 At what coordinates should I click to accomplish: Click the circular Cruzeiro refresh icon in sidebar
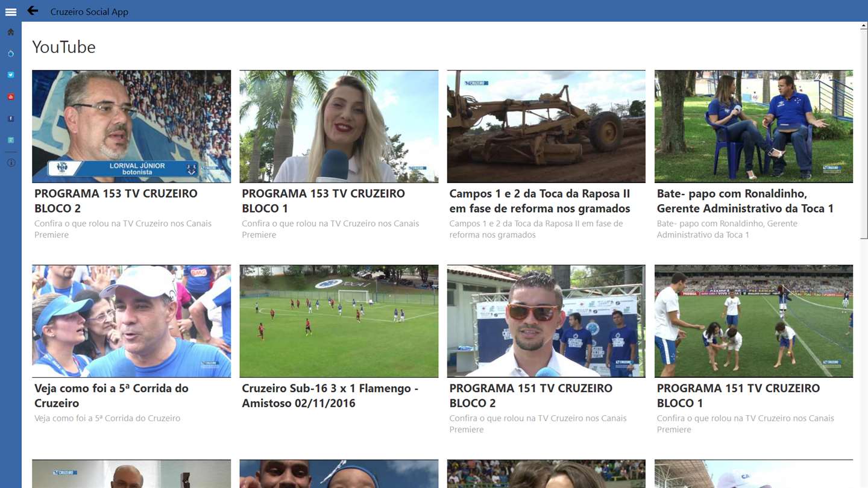coord(11,54)
